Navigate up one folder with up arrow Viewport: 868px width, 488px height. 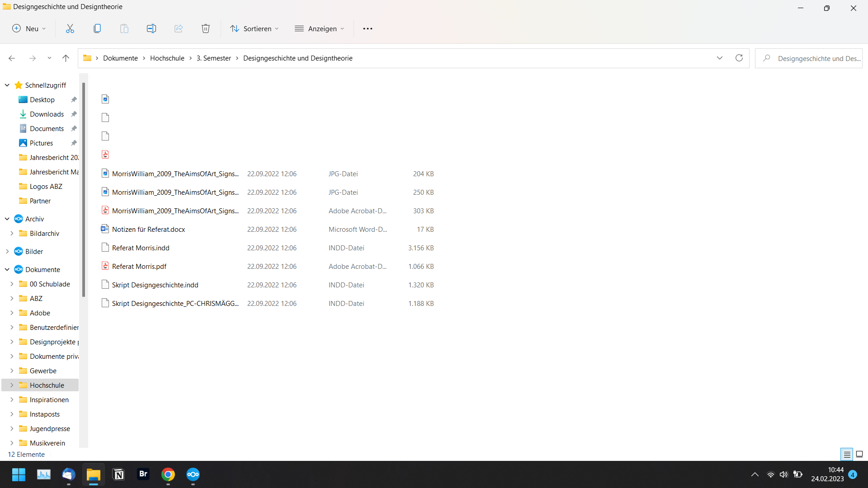click(x=66, y=58)
